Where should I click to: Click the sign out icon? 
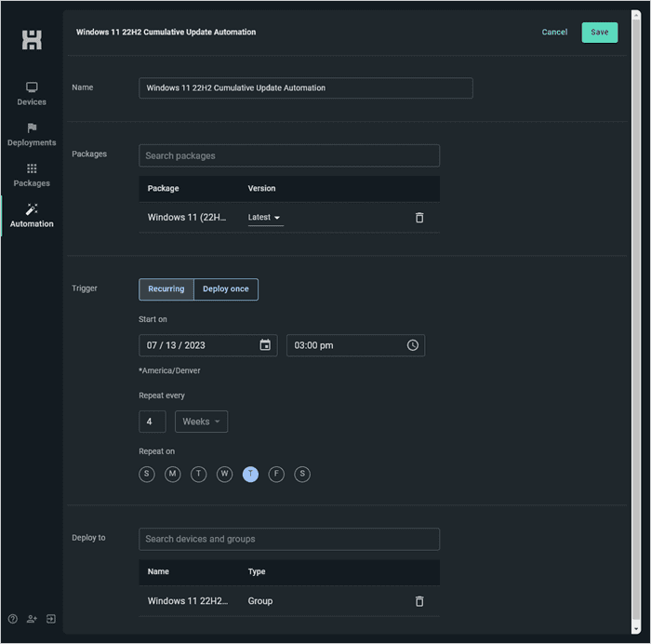click(x=50, y=619)
